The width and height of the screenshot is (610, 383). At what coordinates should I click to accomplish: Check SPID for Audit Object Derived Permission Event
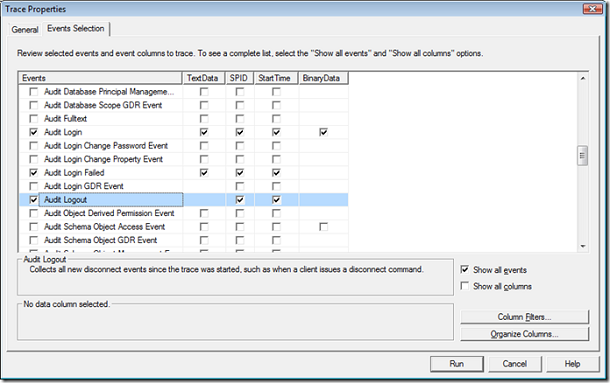[240, 213]
